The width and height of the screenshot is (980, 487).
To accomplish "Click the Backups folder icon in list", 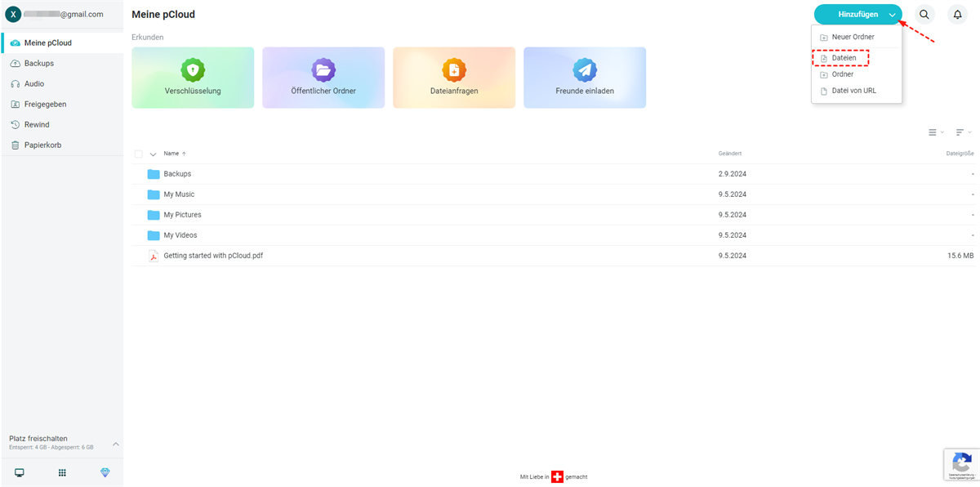I will click(154, 174).
